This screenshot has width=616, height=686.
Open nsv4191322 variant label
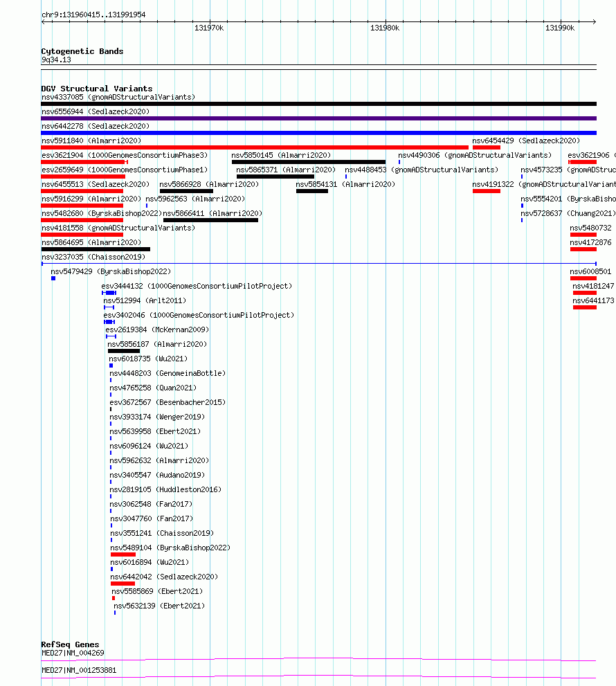(x=544, y=185)
